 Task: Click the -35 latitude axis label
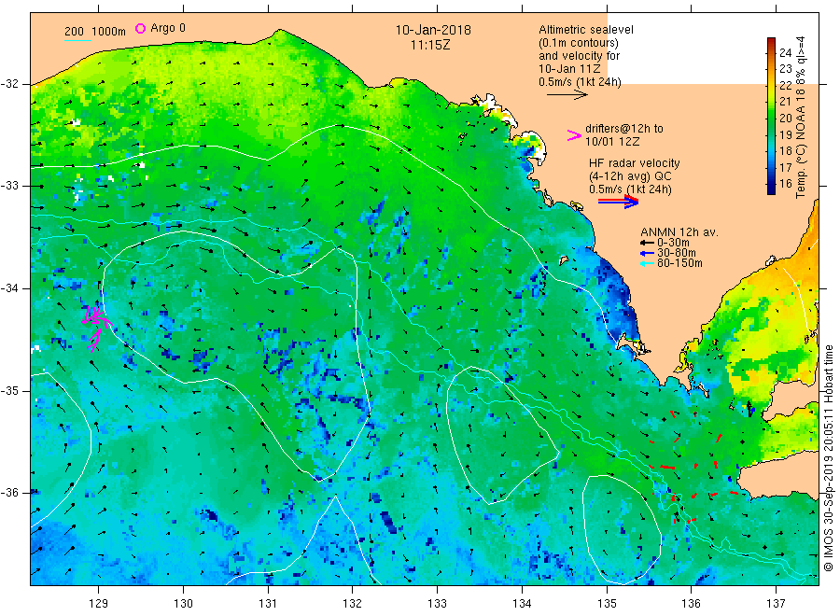click(x=9, y=390)
